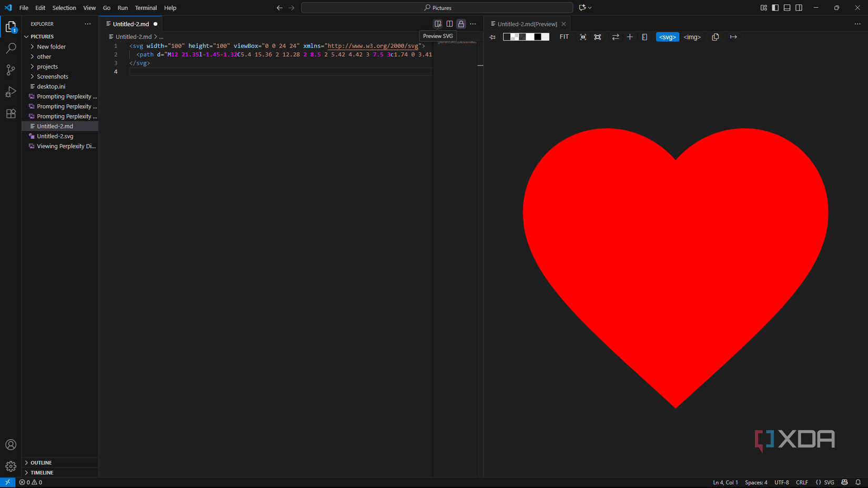Image resolution: width=868 pixels, height=488 pixels.
Task: Open desktop.ini file in explorer
Action: tap(60, 86)
